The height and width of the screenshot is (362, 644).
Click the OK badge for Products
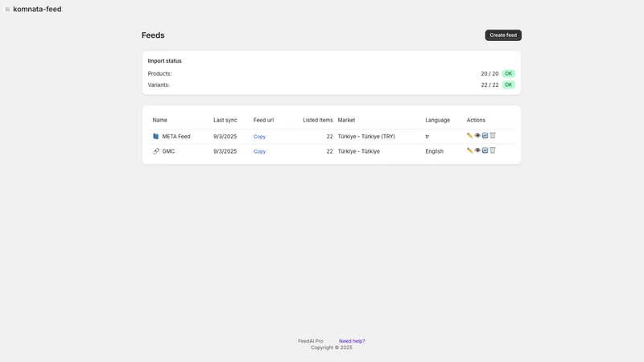pyautogui.click(x=509, y=73)
